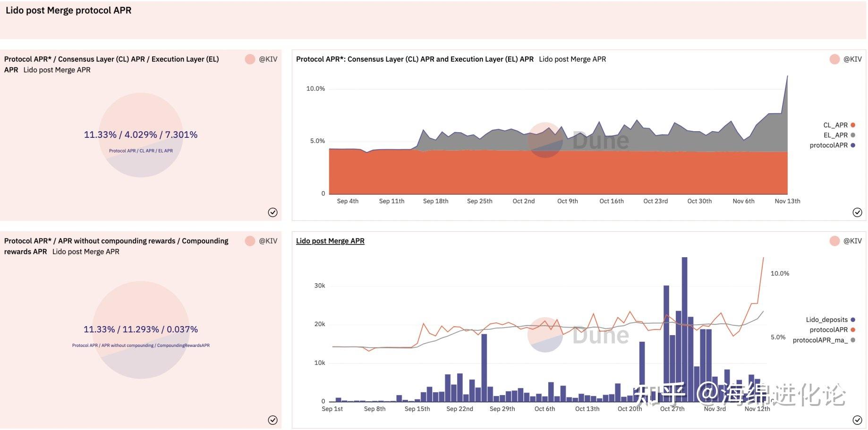Open the @KIV author link on the area chart panel

coord(852,59)
